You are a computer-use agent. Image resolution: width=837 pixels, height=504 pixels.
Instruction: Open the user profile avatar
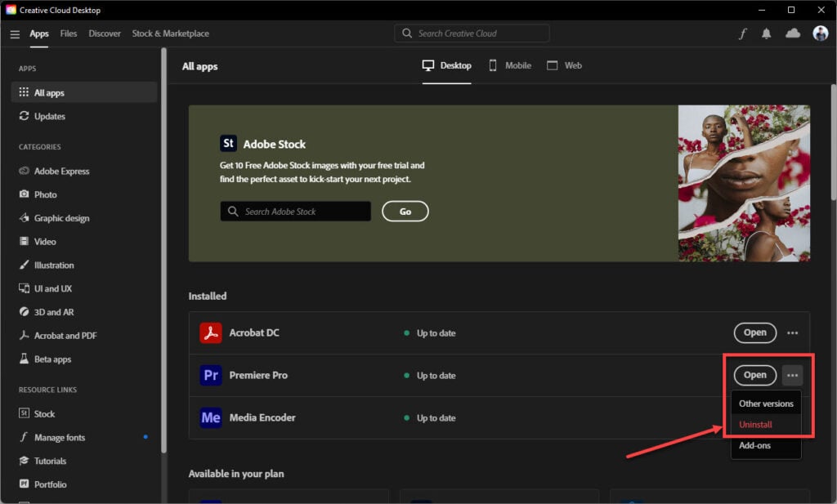click(820, 33)
